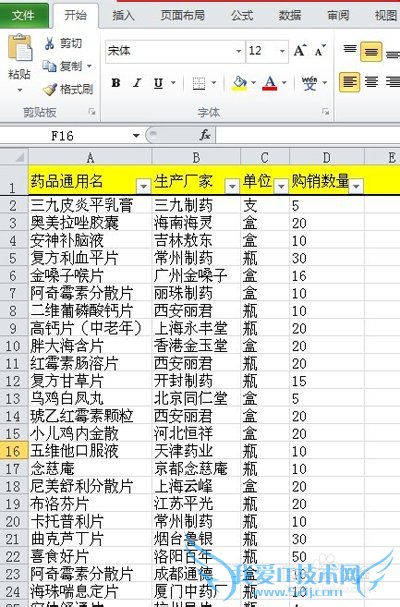The width and height of the screenshot is (400, 607).
Task: Decrease font size with small A
Action: [320, 51]
